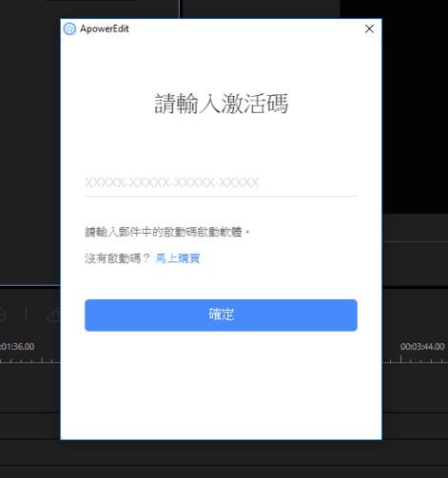Click the 請輸入郵件中的啟動碼 instruction text
The image size is (448, 478).
point(167,232)
